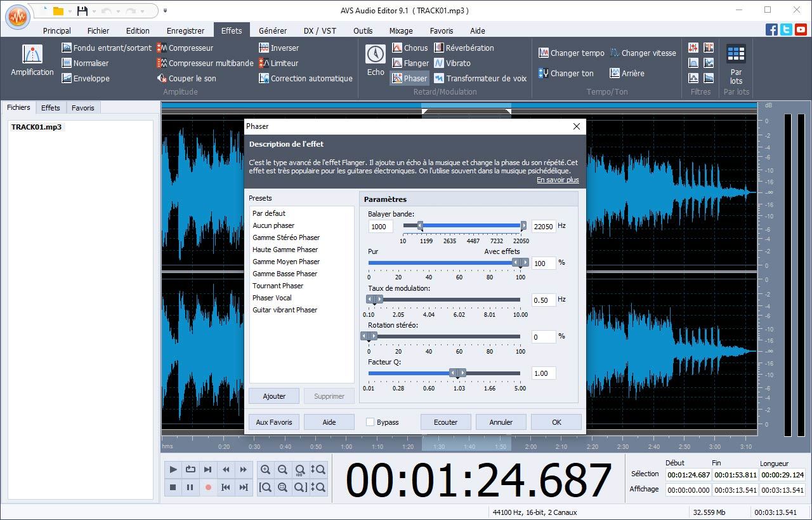Switch to the Effets side panel tab
812x520 pixels.
coord(51,108)
